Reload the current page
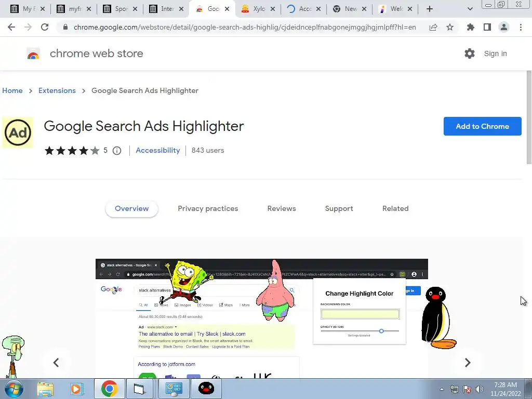The height and width of the screenshot is (399, 532). click(x=45, y=27)
